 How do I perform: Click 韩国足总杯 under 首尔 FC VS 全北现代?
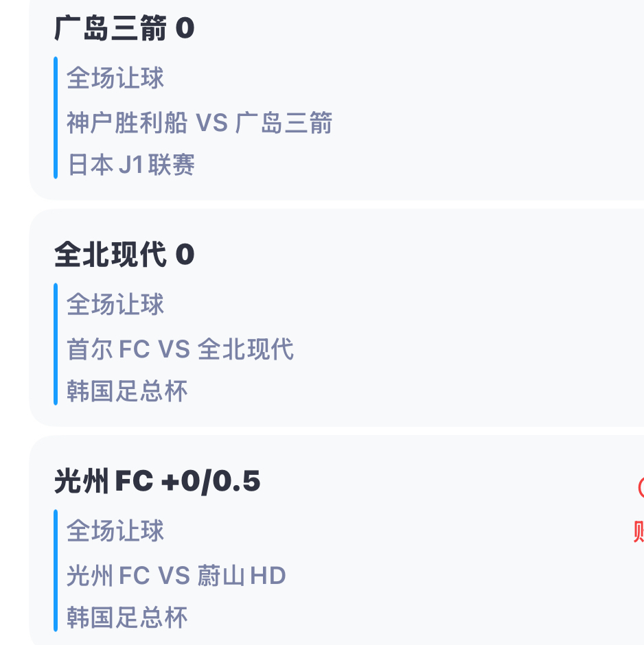pyautogui.click(x=127, y=391)
